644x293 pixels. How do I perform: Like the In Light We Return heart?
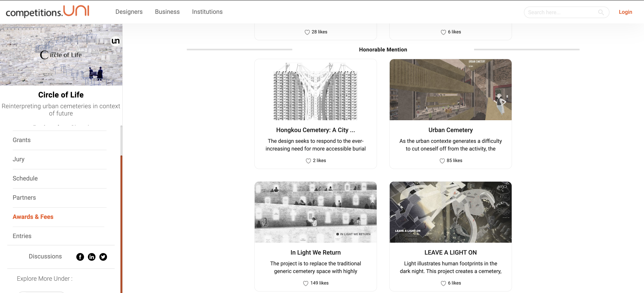[x=306, y=283]
